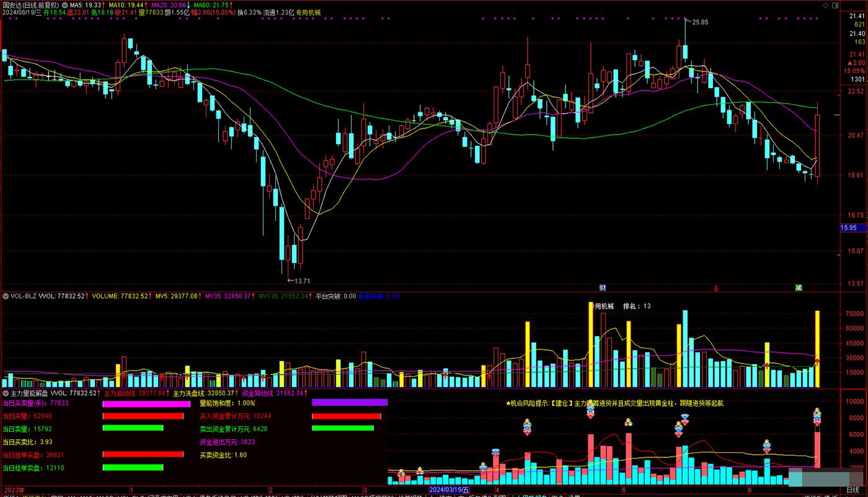868x497 pixels.
Task: Click the green bar beside 当日卖量
Action: [x=133, y=428]
